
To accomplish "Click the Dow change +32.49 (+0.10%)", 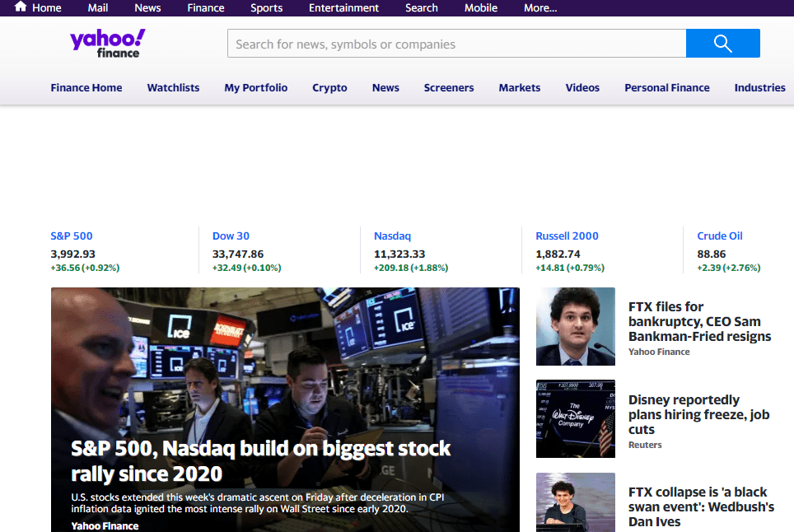I will [x=246, y=268].
